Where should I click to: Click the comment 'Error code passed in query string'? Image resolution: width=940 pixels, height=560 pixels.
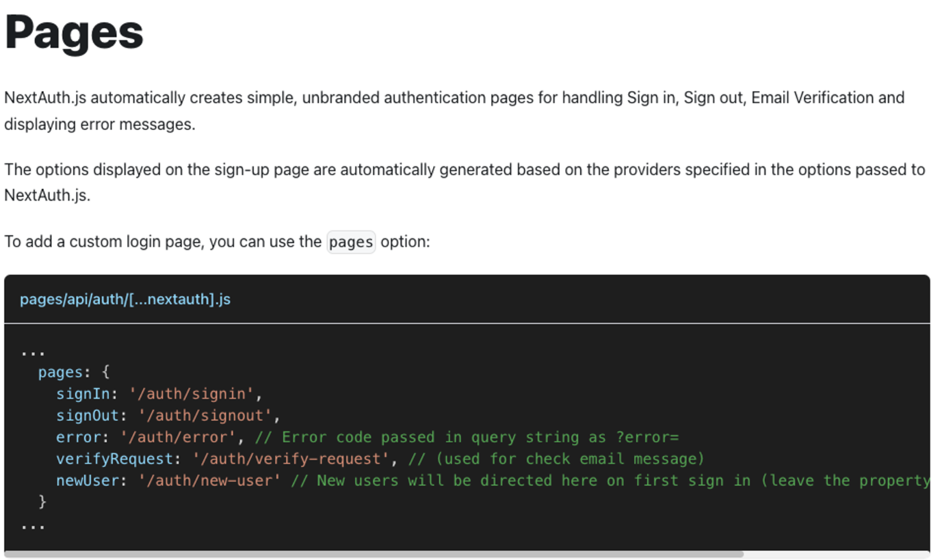pyautogui.click(x=467, y=438)
